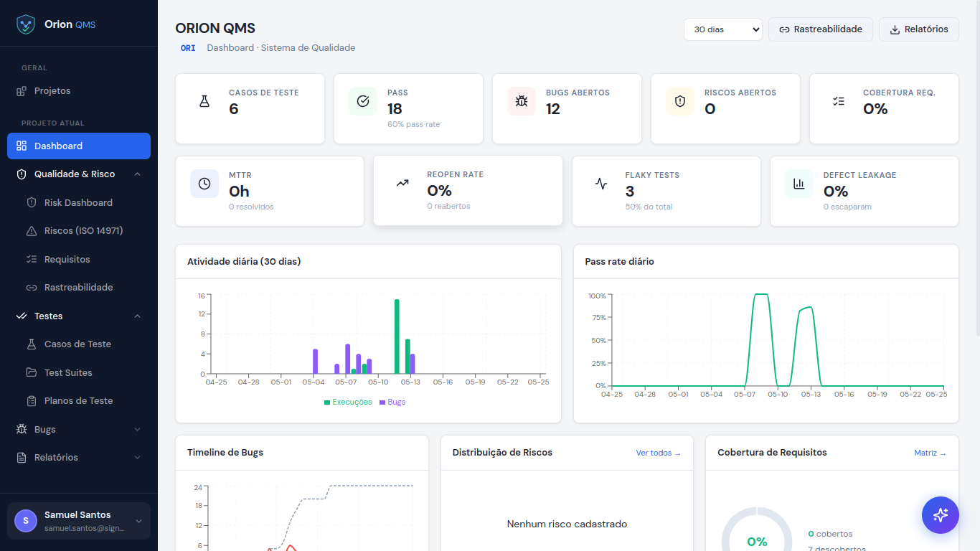Click the flask icon on Casos de Teste card
The image size is (980, 551).
[x=204, y=101]
